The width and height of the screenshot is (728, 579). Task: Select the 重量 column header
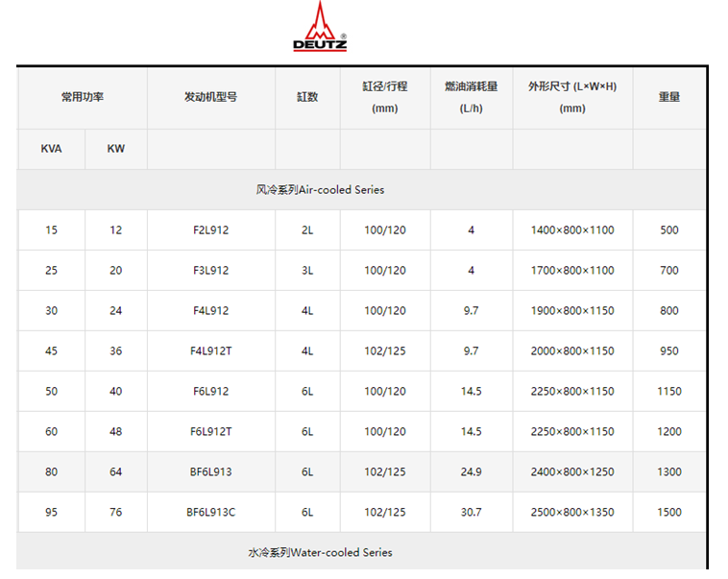tap(669, 97)
